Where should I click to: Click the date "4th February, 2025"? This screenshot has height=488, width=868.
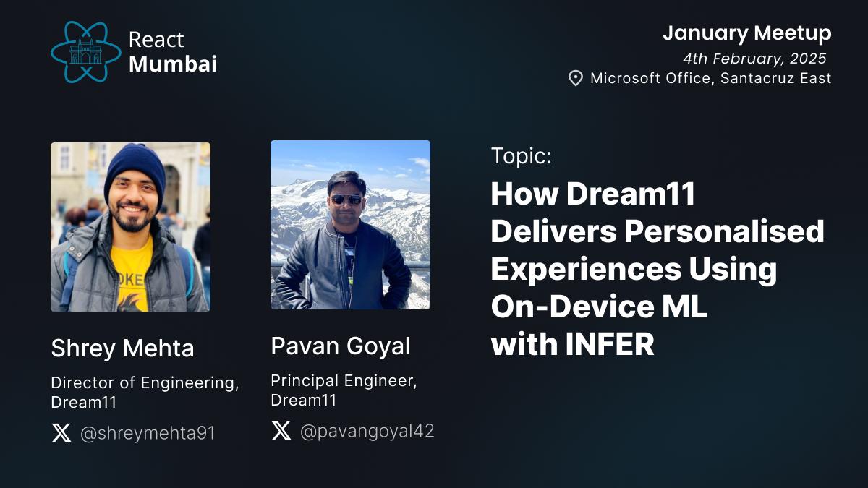coord(754,59)
